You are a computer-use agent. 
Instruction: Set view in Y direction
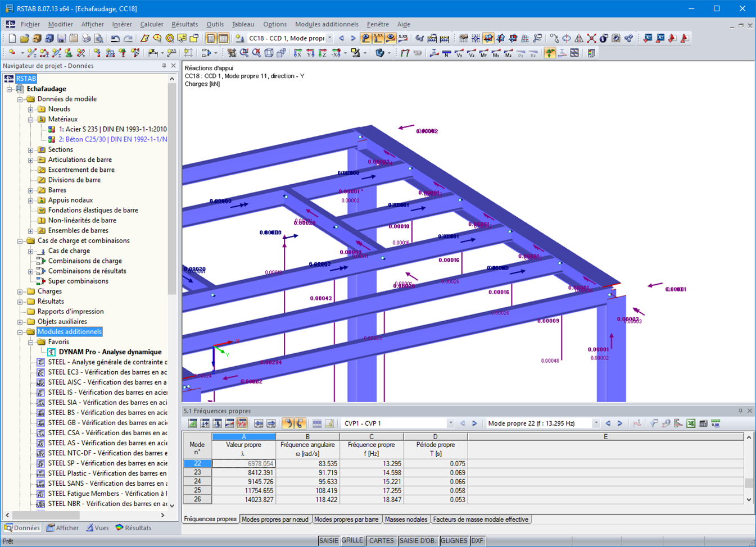310,53
